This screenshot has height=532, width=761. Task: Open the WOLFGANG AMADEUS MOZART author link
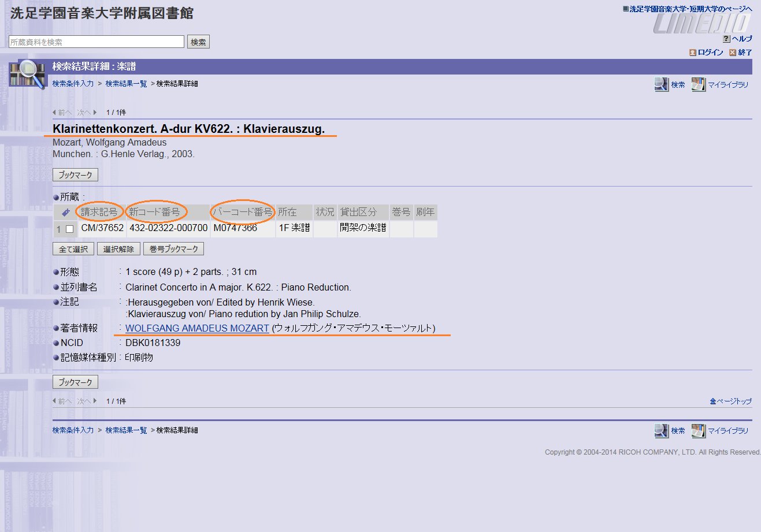pos(197,328)
